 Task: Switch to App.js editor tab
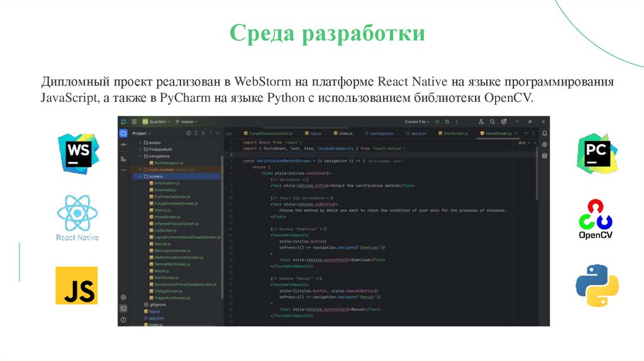point(313,133)
